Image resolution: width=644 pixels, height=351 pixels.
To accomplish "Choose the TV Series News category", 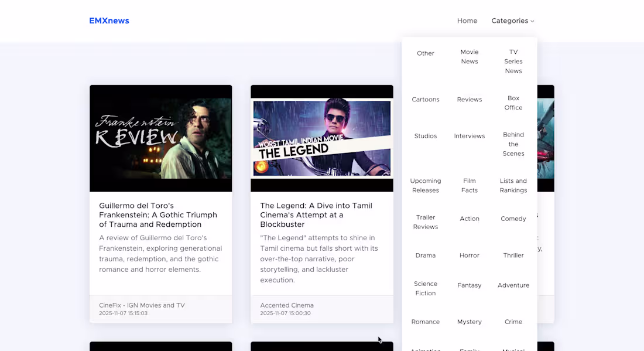I will pyautogui.click(x=513, y=62).
